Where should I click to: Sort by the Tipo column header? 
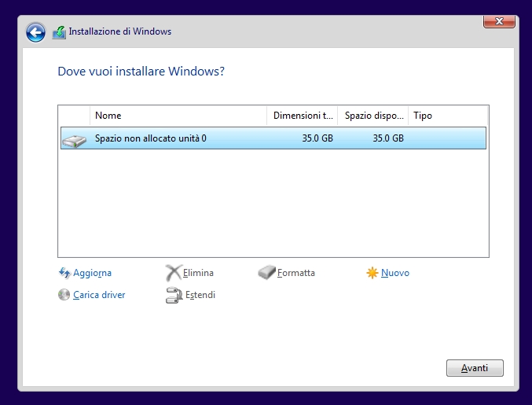(x=448, y=116)
